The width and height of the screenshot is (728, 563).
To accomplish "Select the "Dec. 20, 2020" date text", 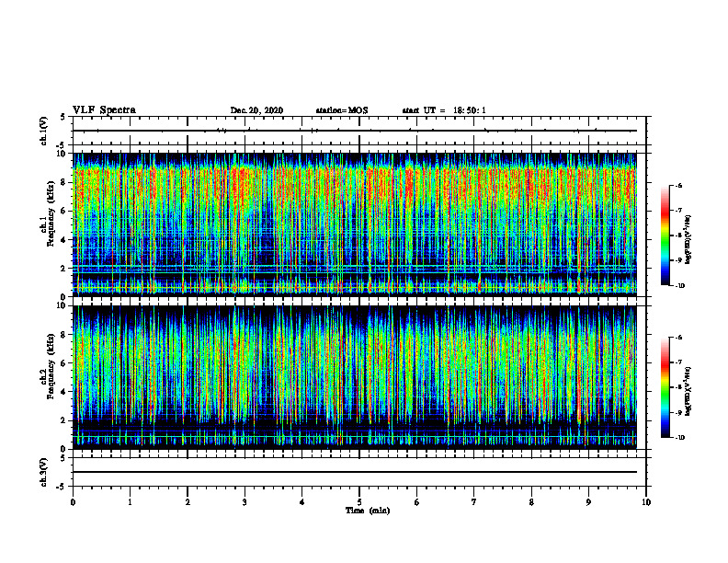I will pos(256,110).
